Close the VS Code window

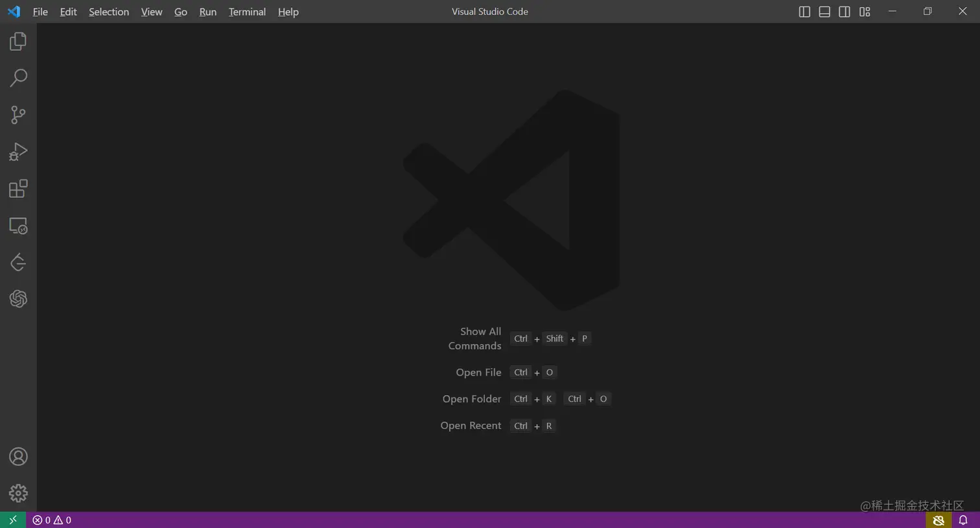pos(962,12)
